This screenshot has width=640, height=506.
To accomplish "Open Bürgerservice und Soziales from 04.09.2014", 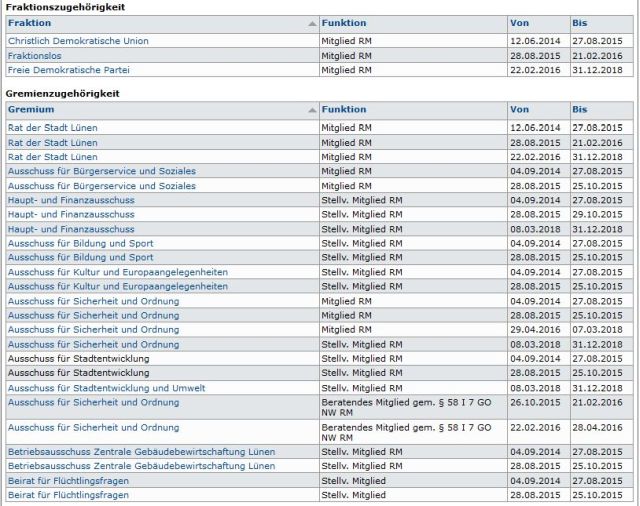I will (102, 171).
